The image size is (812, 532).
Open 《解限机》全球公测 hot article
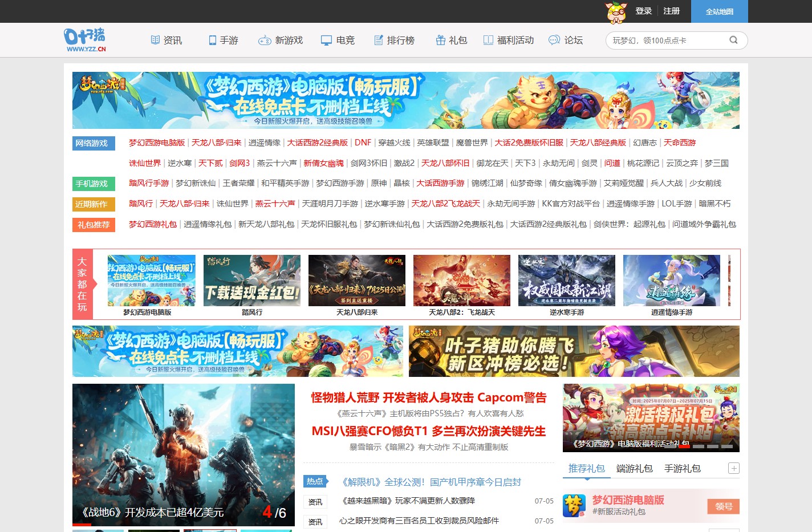coord(431,482)
